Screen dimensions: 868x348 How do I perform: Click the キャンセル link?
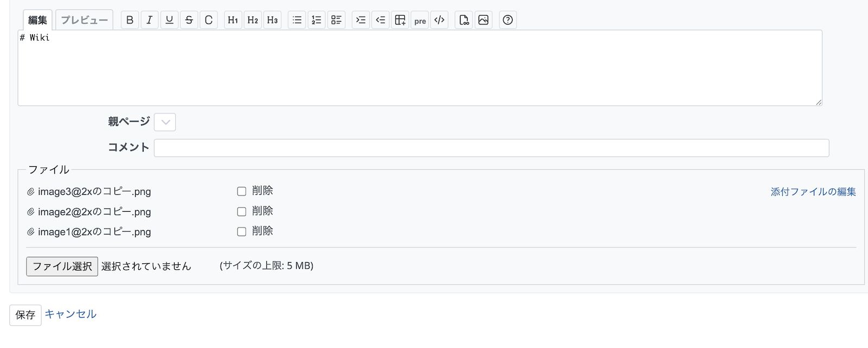pyautogui.click(x=71, y=314)
